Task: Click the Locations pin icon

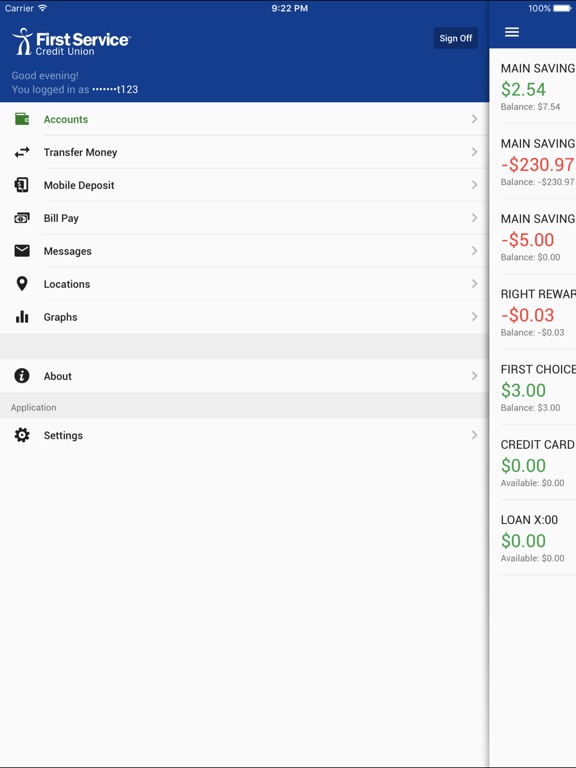Action: coord(22,284)
